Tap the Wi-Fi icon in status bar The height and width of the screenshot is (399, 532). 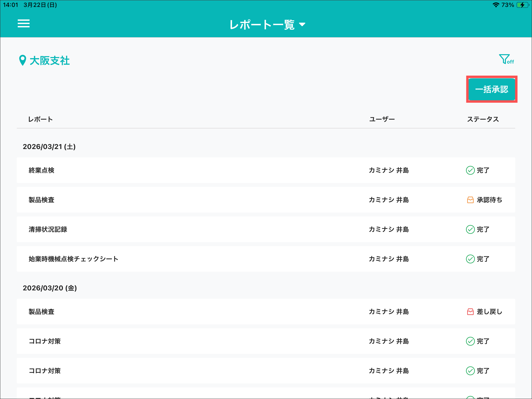[x=496, y=5]
